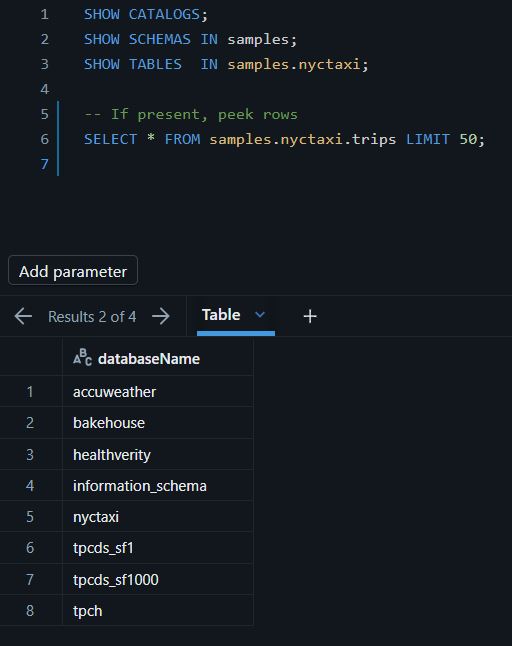Screen dimensions: 512x646
Task: Click editor line number 7
Action: [x=44, y=164]
